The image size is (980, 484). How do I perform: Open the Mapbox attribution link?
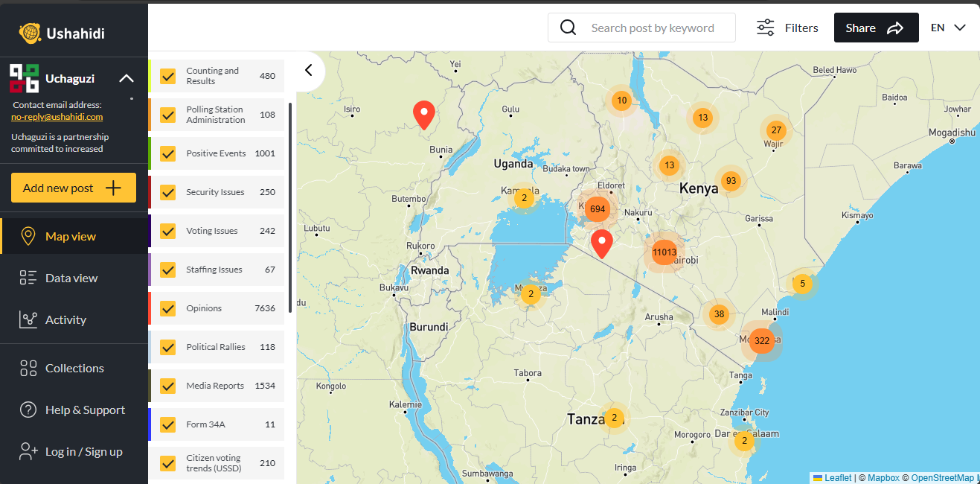click(x=883, y=478)
